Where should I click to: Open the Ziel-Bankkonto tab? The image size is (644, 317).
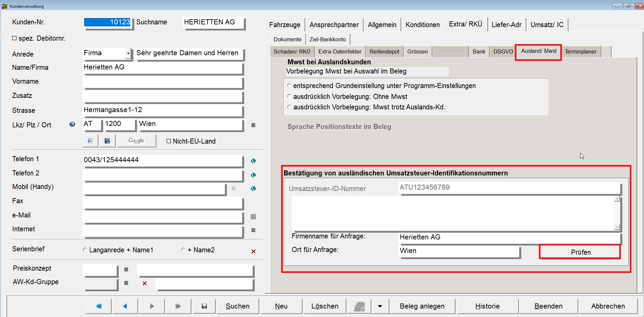[328, 39]
